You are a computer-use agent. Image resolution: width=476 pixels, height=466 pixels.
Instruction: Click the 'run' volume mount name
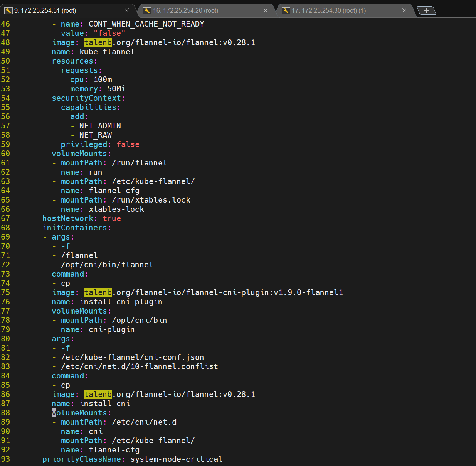pyautogui.click(x=96, y=172)
